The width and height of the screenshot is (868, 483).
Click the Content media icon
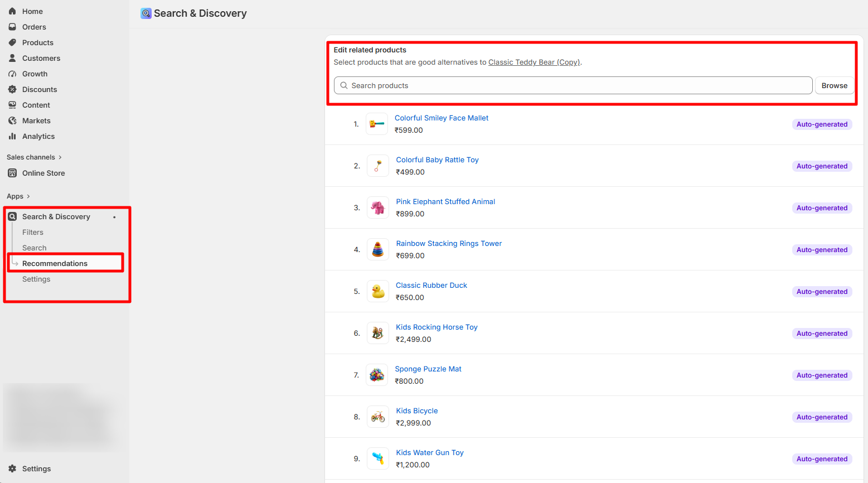12,105
